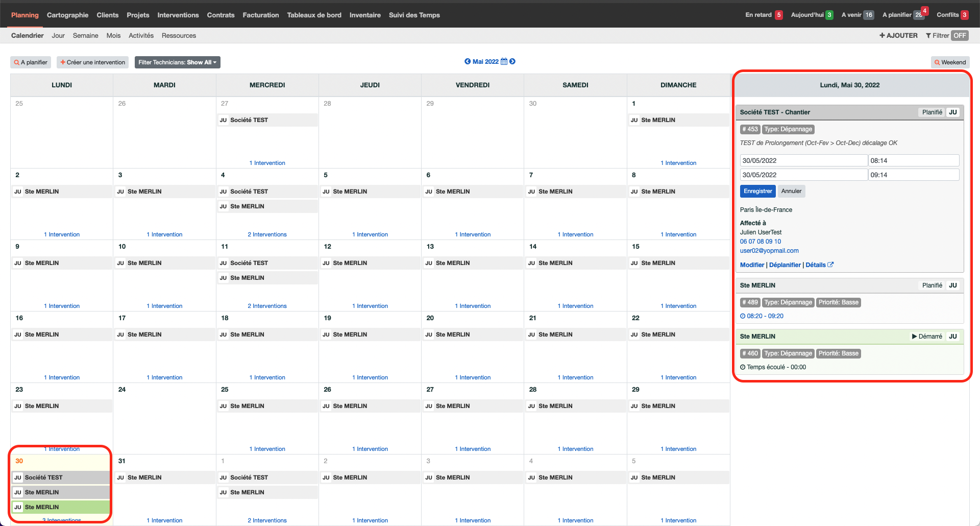Image resolution: width=980 pixels, height=526 pixels.
Task: Open '2 Interventions' link on May 4
Action: coord(267,234)
